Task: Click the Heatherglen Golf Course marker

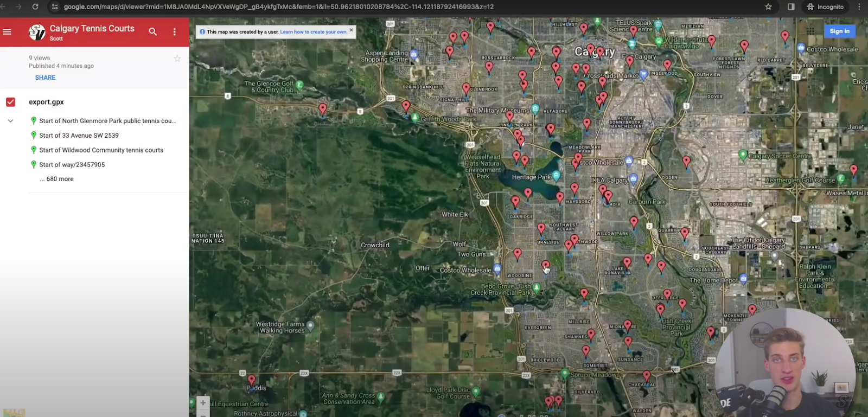Action: click(x=841, y=178)
